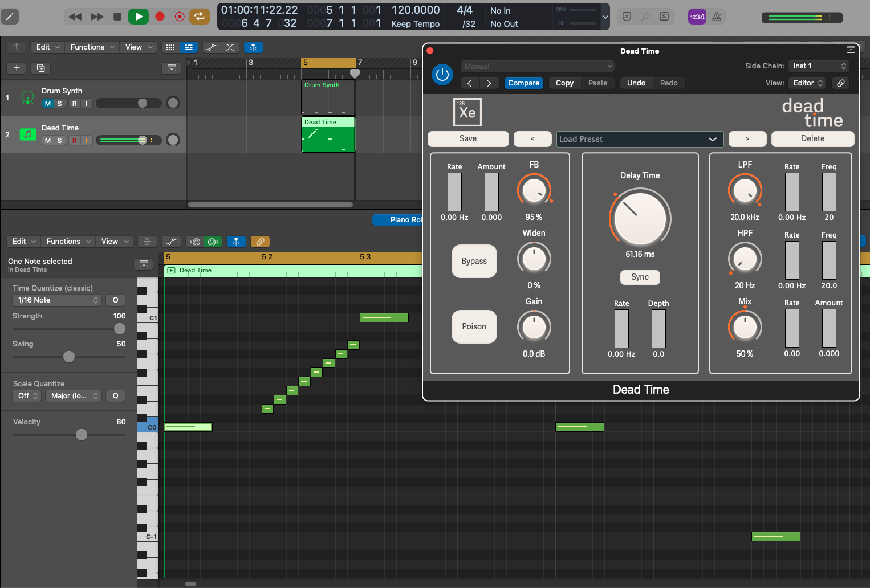
Task: Adjust the Swing slider
Action: (x=69, y=357)
